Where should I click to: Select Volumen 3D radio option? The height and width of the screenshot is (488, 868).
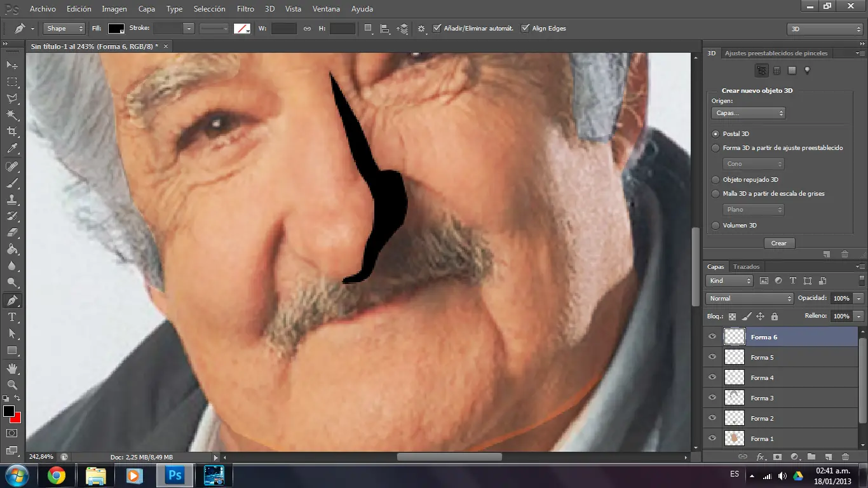point(716,226)
